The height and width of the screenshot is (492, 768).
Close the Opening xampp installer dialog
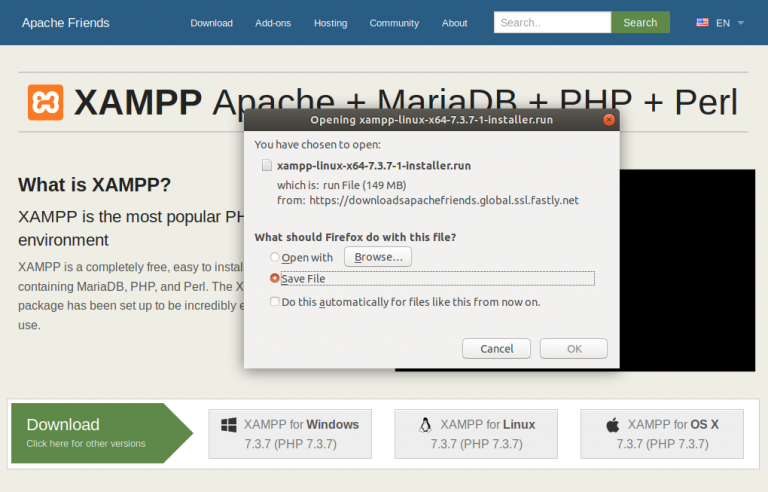(608, 120)
